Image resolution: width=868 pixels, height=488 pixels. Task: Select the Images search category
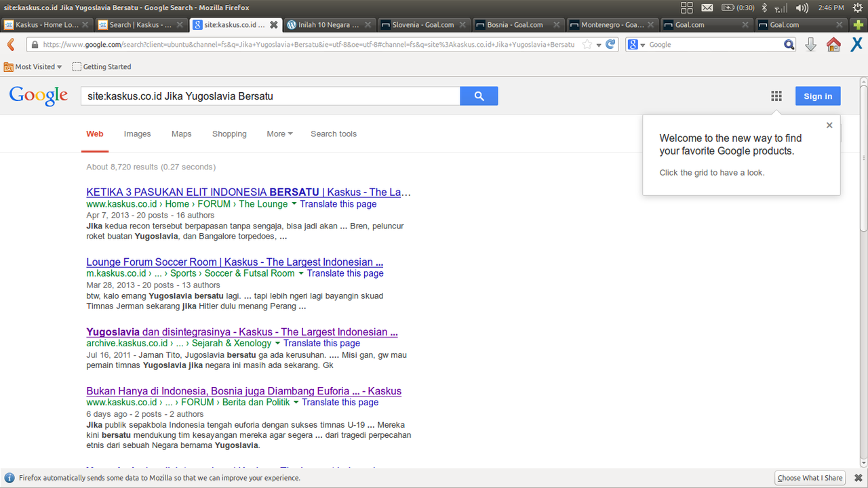click(137, 134)
